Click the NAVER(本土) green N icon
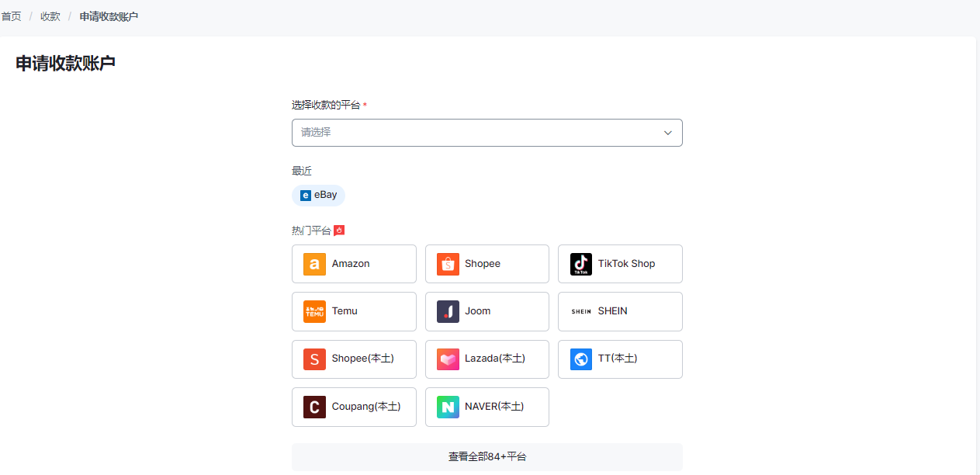The height and width of the screenshot is (475, 980). 448,407
